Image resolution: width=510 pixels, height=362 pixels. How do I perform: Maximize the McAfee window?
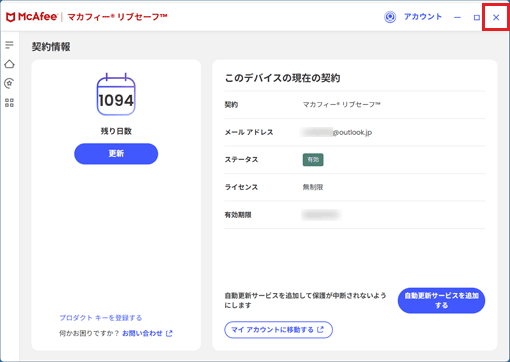[477, 17]
